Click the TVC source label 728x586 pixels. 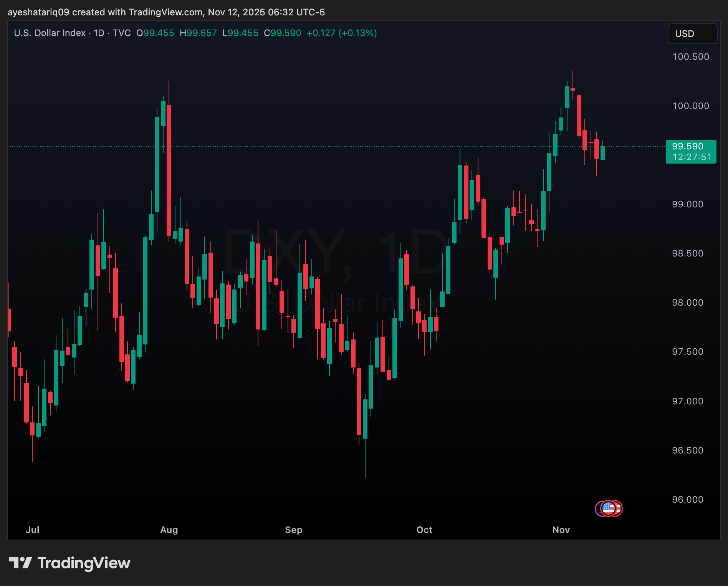click(x=122, y=33)
